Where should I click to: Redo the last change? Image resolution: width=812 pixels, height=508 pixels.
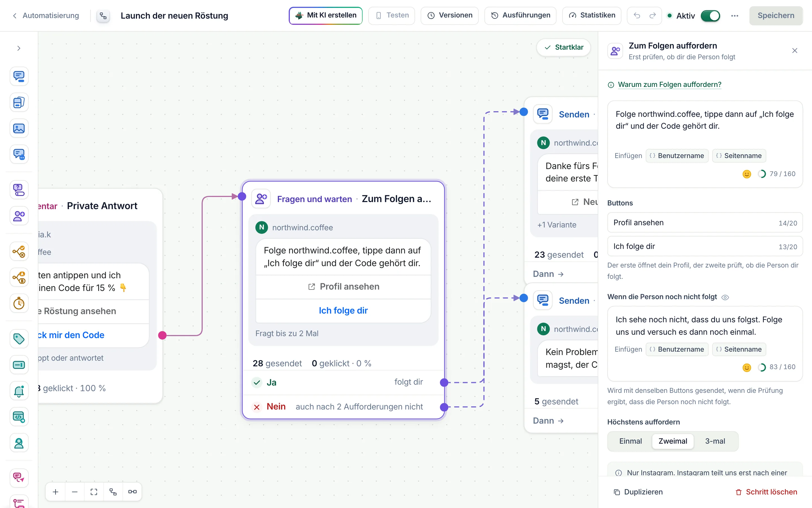[x=653, y=16]
